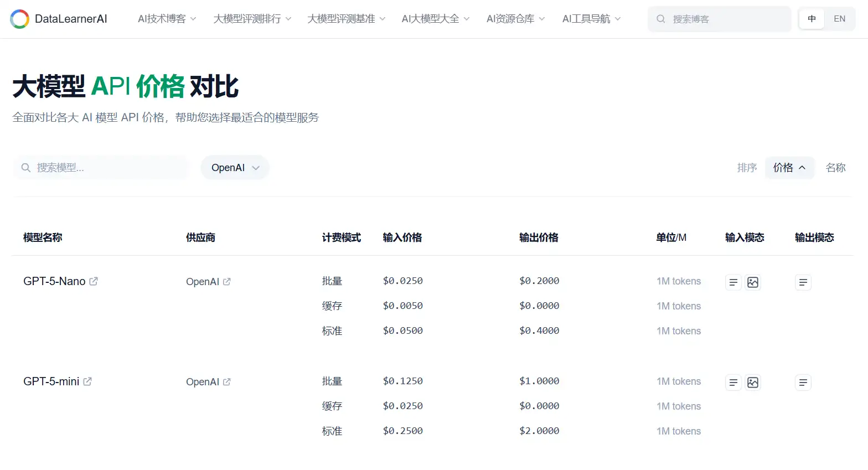Viewport: 868px width, 470px height.
Task: Open GPT-5-Nano external link icon
Action: coord(94,281)
